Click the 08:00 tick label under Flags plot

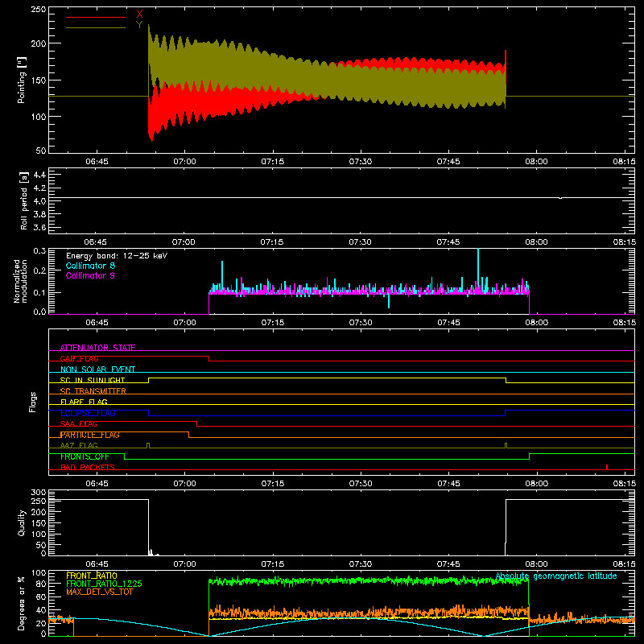pos(536,484)
